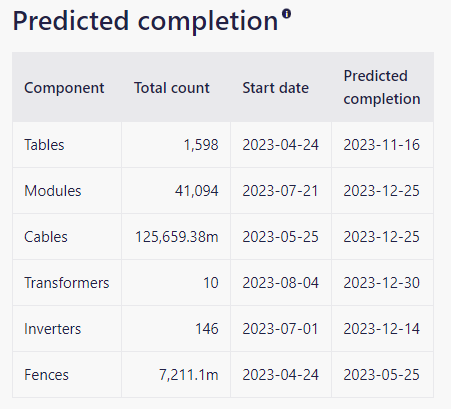Select the Component column header

[64, 88]
